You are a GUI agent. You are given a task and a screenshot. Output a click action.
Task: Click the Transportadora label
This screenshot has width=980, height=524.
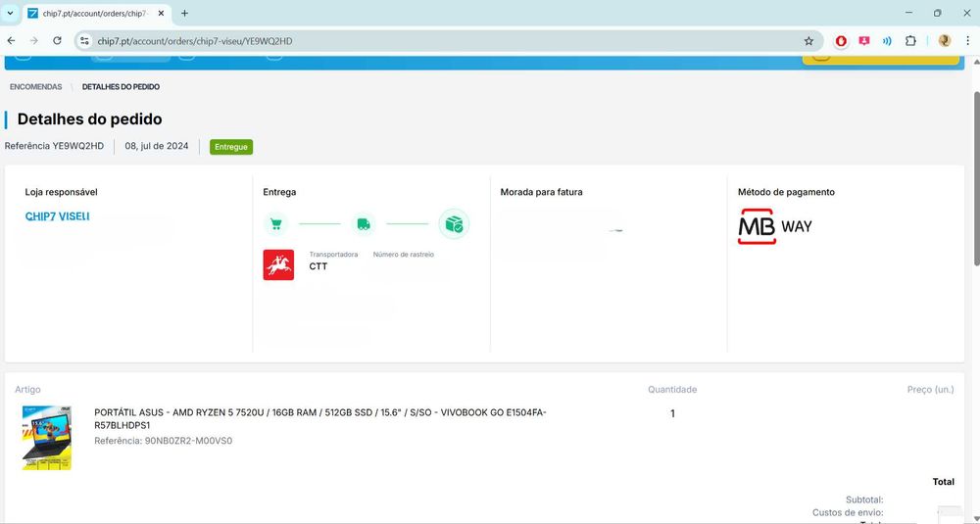coord(333,255)
